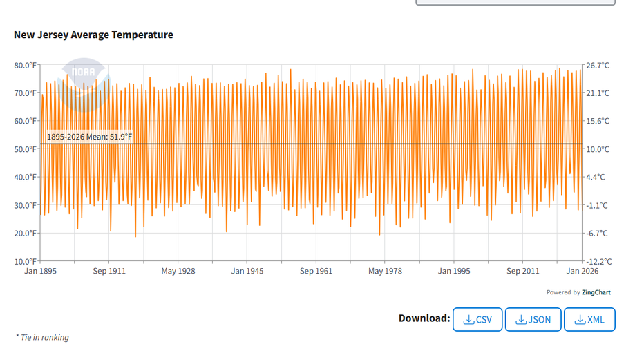
Task: Click the 80.0°F label on the left axis
Action: click(x=25, y=66)
